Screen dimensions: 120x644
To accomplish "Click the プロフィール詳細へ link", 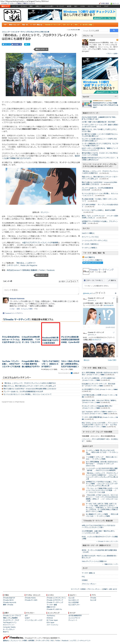I will point(112,54).
